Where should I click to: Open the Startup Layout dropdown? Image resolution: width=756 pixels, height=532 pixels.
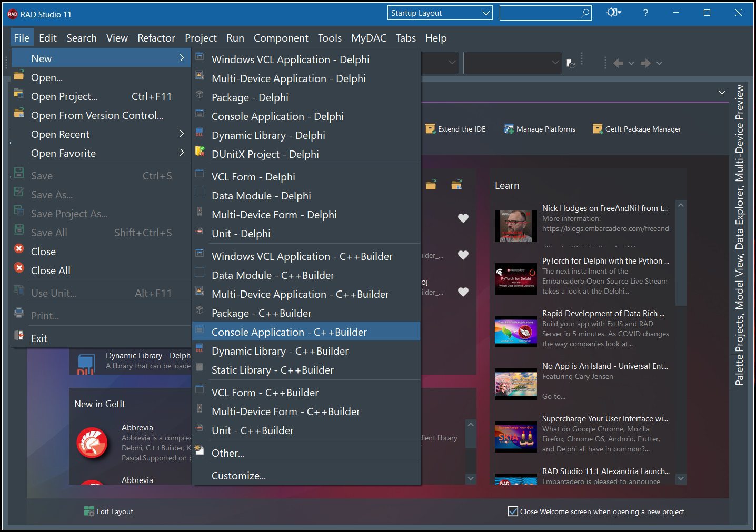coord(440,13)
